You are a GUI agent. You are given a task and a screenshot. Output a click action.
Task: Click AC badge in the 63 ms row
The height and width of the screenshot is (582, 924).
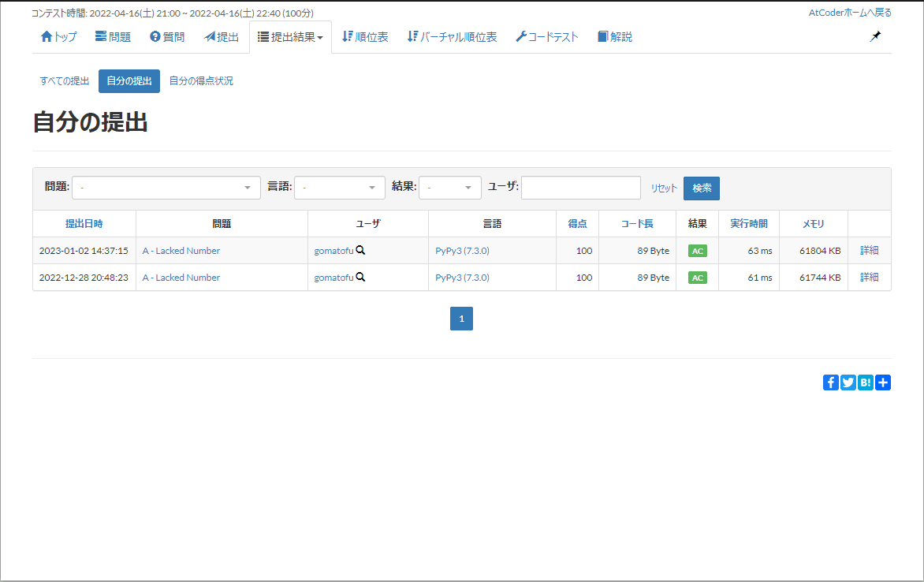point(697,252)
